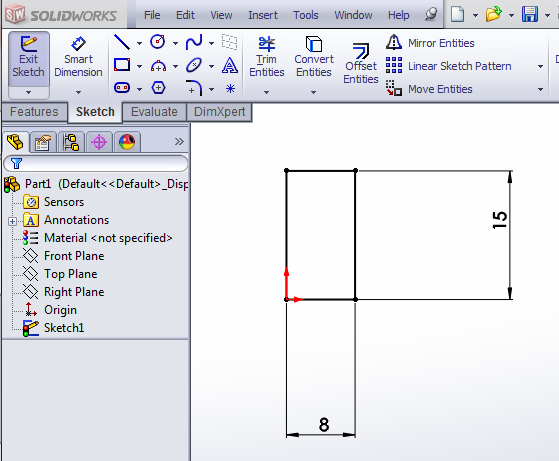Click the Convert Entities tool
Viewport: 559px width, 461px height.
coord(314,57)
